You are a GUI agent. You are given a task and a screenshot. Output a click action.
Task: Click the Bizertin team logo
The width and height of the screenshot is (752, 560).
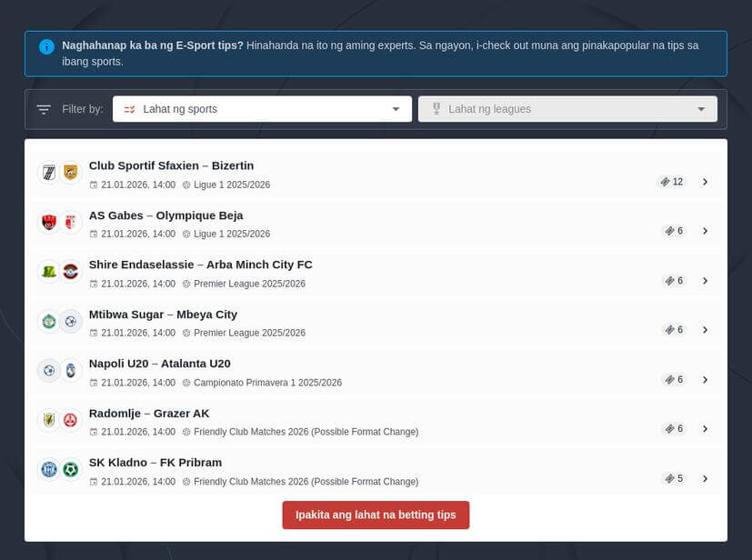point(71,172)
